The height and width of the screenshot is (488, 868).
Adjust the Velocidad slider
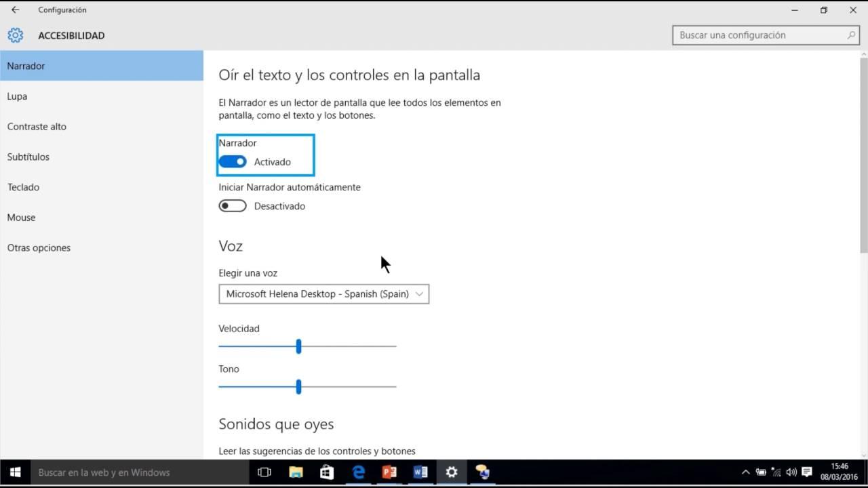[299, 346]
